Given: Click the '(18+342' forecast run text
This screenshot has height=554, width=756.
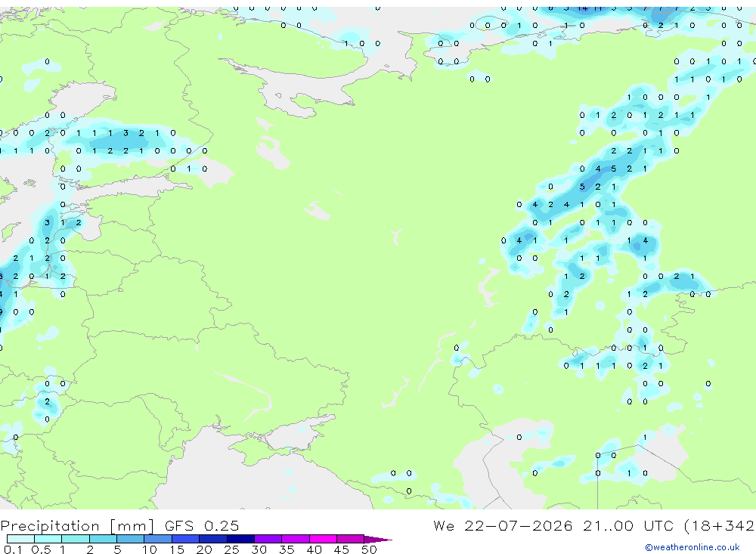Looking at the screenshot, I should point(720,526).
